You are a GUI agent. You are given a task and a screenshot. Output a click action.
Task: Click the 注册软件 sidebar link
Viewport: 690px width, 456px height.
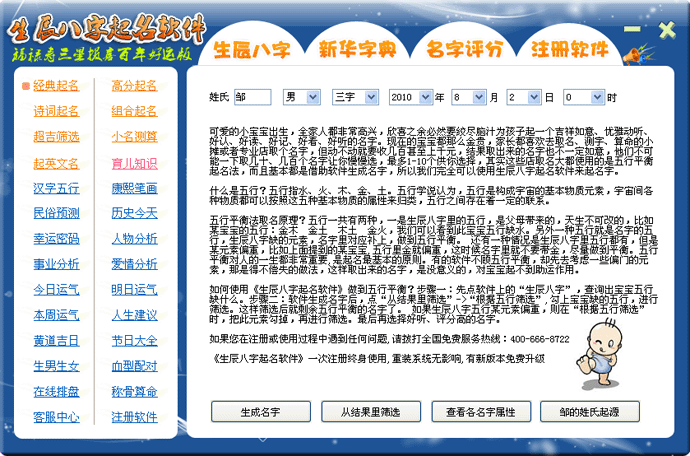click(x=134, y=417)
